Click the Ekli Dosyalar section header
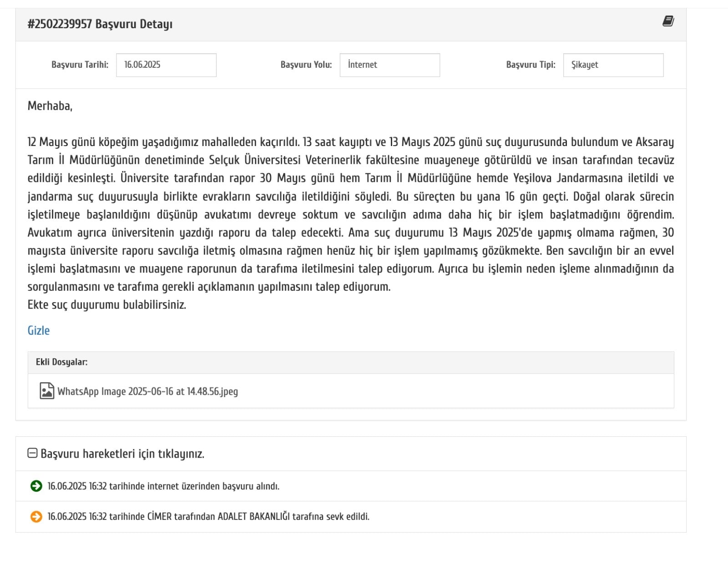Viewport: 728px width, 570px height. (x=62, y=362)
